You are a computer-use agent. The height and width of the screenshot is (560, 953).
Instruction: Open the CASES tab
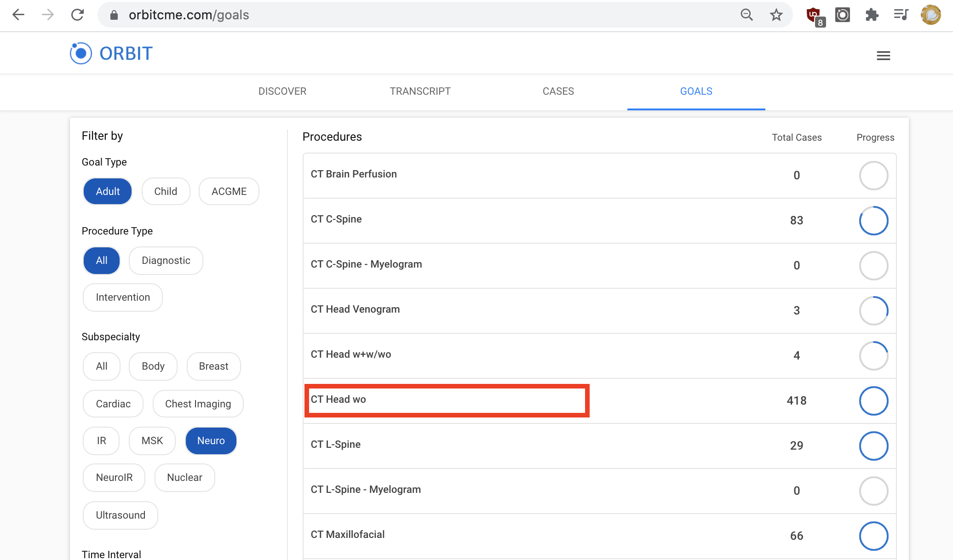click(558, 91)
